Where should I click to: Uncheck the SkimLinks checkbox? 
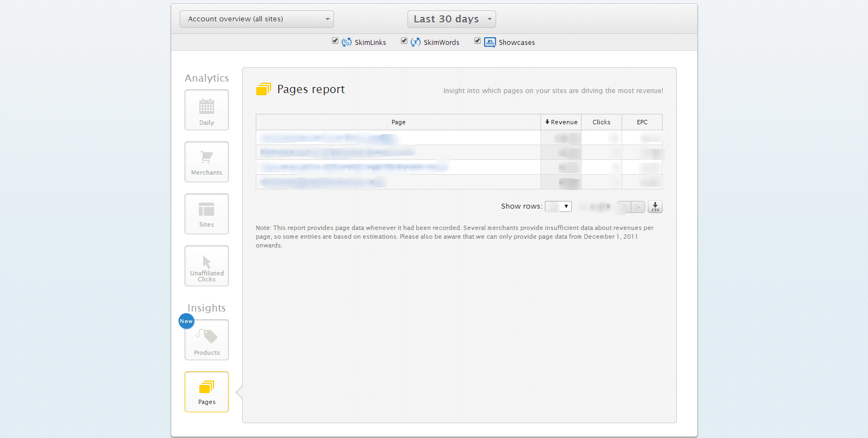click(335, 41)
